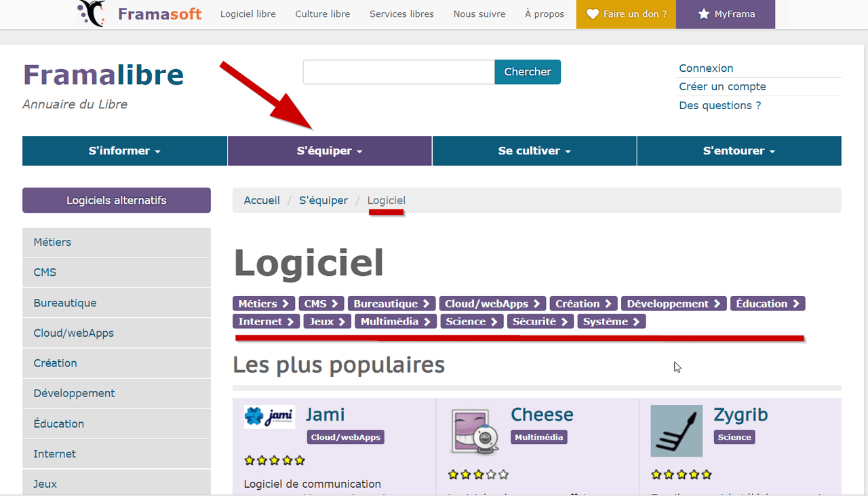Click the Internet purple category tag

click(266, 321)
